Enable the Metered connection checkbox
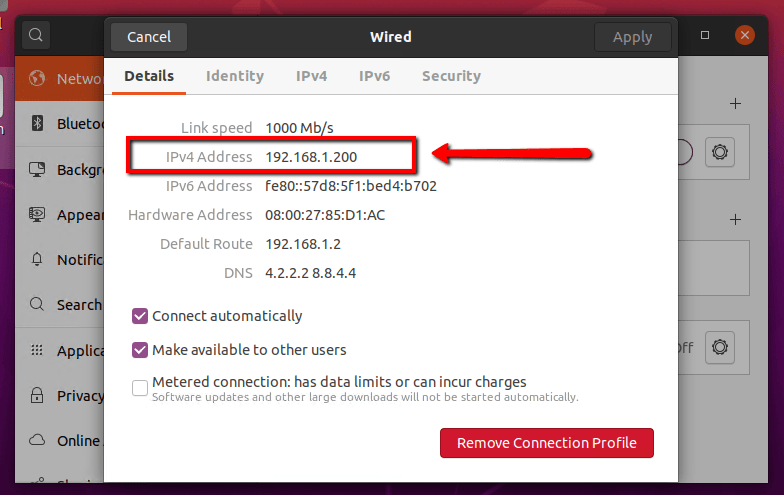The image size is (784, 495). click(x=140, y=388)
